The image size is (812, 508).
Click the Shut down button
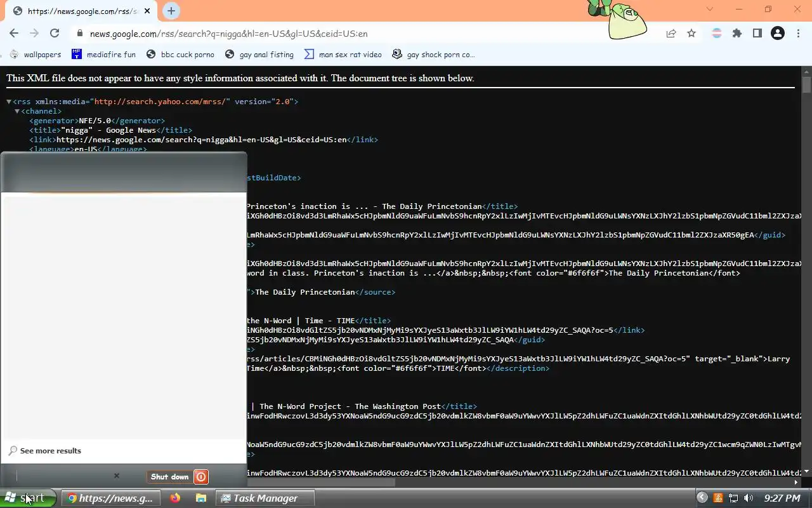pyautogui.click(x=169, y=477)
